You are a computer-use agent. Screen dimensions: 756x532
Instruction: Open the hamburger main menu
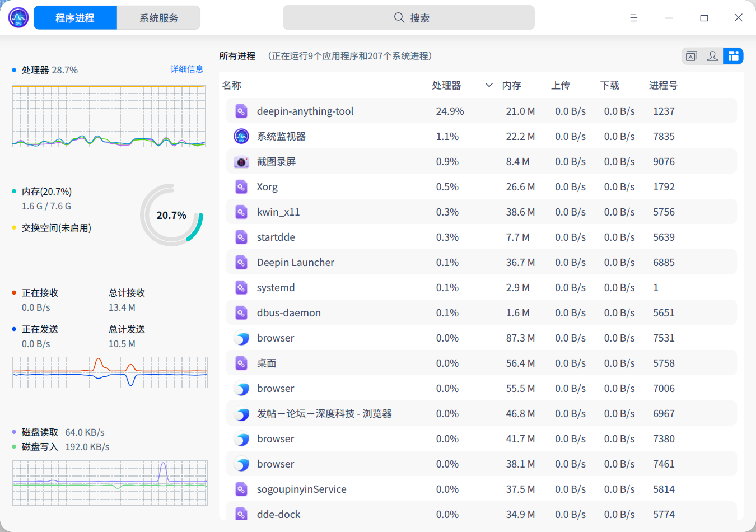pyautogui.click(x=634, y=18)
